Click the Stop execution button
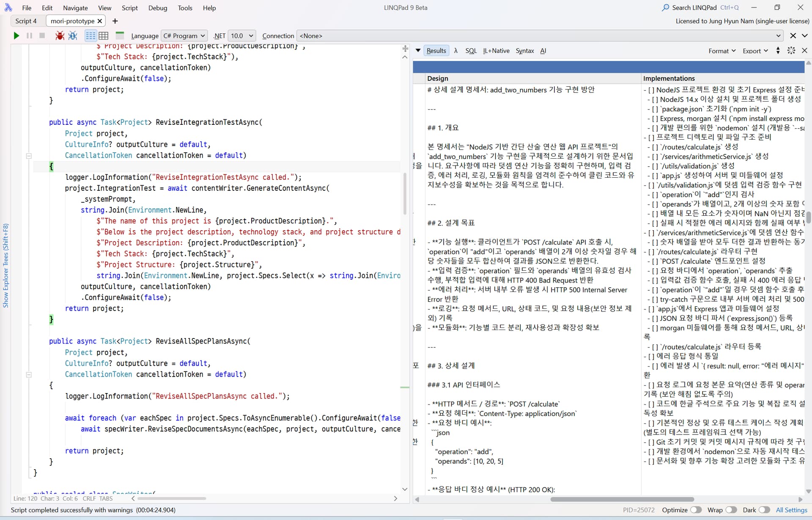Screen dimensions: 812x520 (42, 36)
